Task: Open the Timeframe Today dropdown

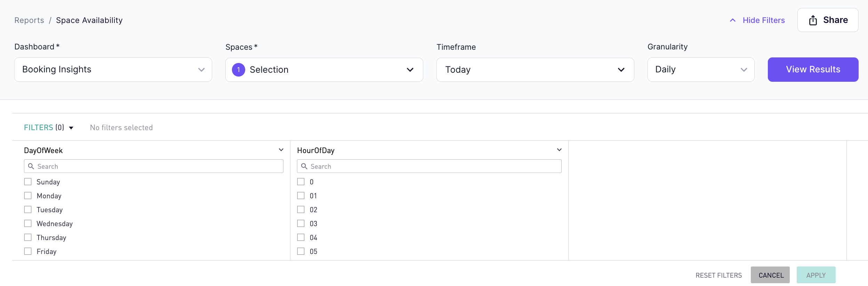Action: point(535,70)
